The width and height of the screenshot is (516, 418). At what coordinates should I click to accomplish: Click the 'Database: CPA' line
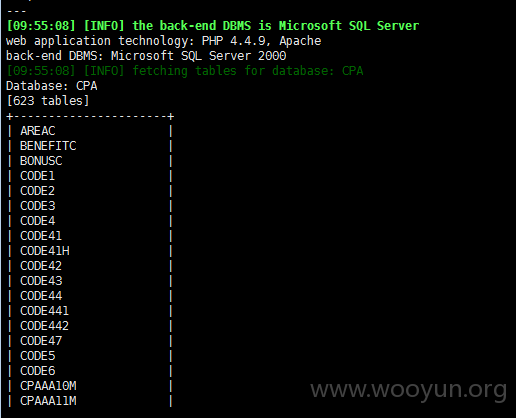(x=52, y=86)
